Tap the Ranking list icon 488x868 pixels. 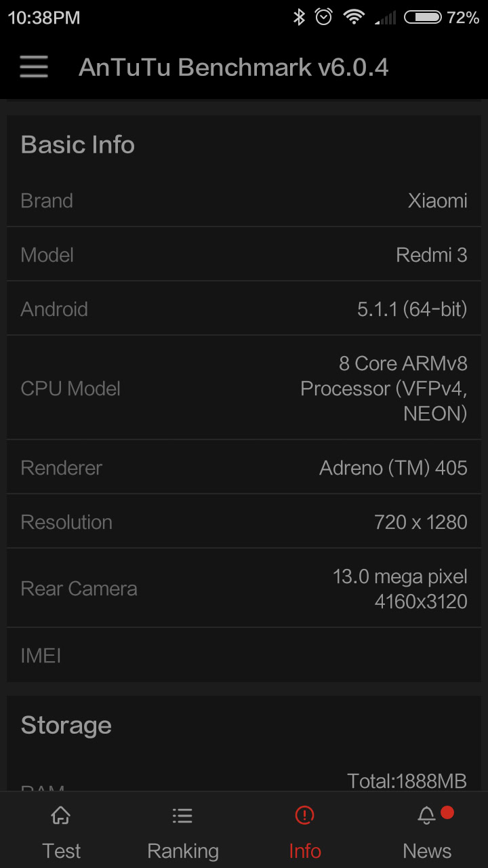click(x=182, y=815)
